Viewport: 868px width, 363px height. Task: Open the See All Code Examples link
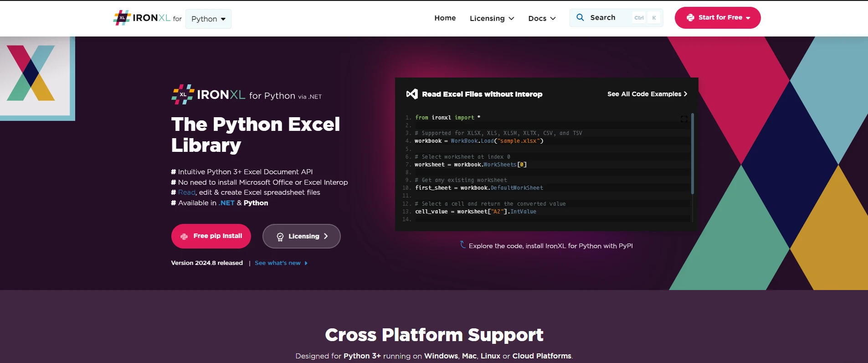[x=647, y=94]
